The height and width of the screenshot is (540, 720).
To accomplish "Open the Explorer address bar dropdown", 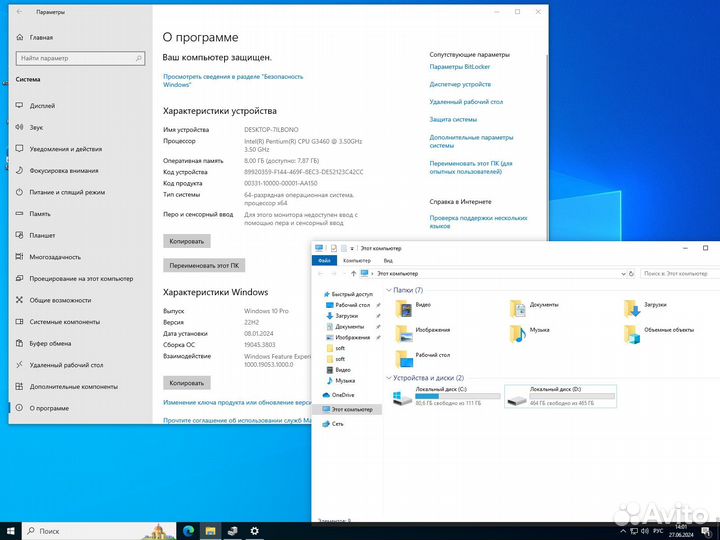I will click(x=623, y=273).
